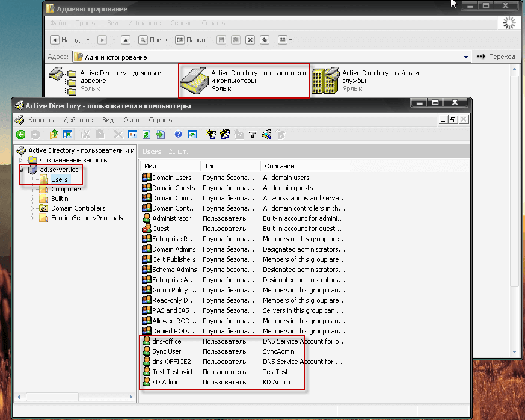
Task: Click the blue Help question mark icon
Action: pyautogui.click(x=178, y=135)
